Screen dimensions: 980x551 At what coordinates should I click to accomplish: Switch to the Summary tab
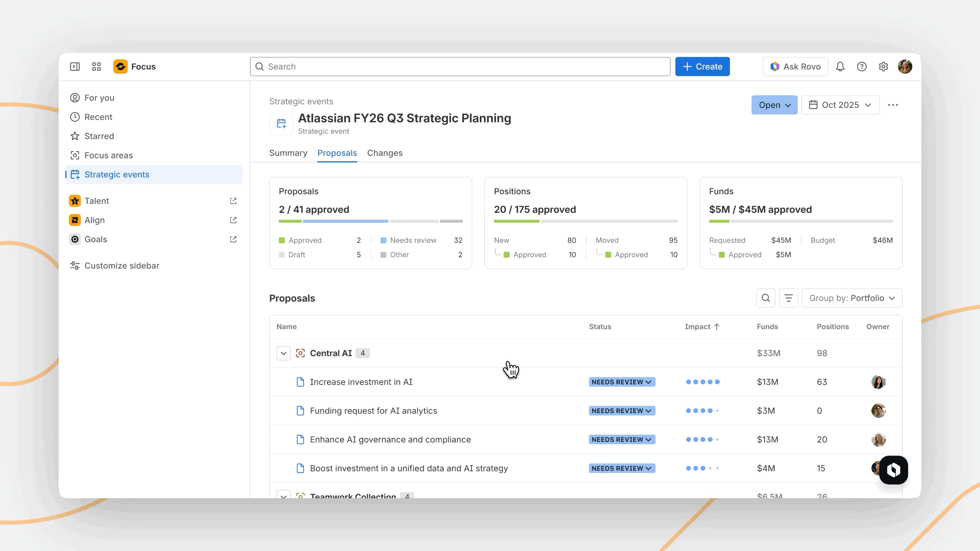tap(288, 153)
